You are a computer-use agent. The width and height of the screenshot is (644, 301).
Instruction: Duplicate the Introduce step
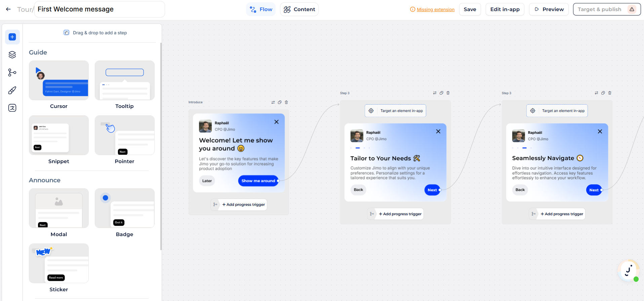pos(280,102)
